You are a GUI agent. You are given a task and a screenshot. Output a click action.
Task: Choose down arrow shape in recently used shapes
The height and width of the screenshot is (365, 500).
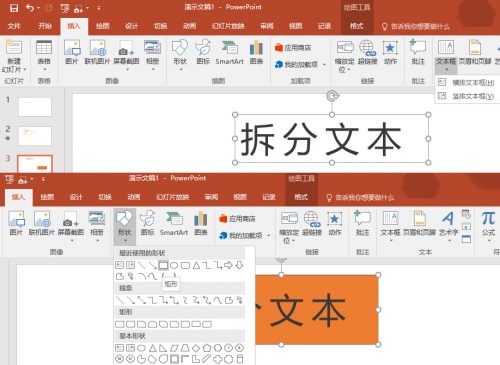(239, 265)
